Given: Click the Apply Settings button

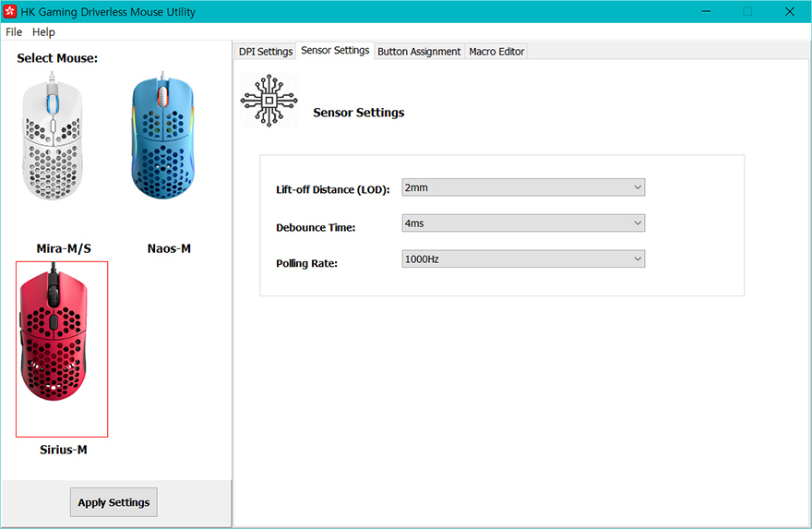Looking at the screenshot, I should [113, 502].
